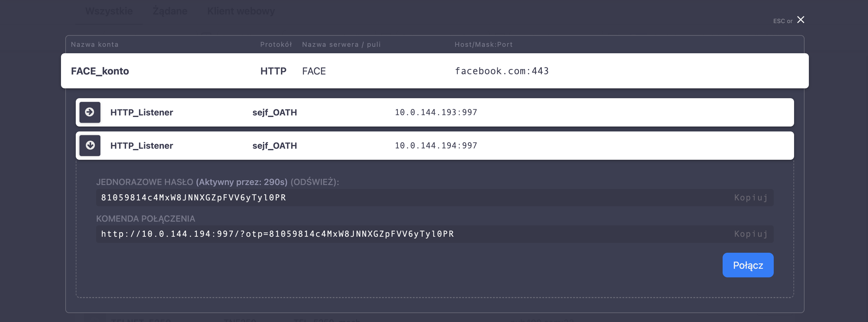Switch to the Żądane tab
This screenshot has height=322, width=868.
[170, 11]
